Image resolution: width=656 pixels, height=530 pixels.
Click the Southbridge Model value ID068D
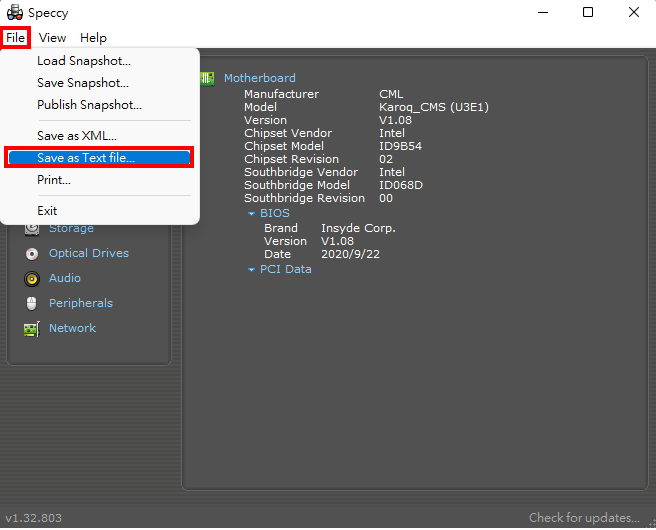401,185
